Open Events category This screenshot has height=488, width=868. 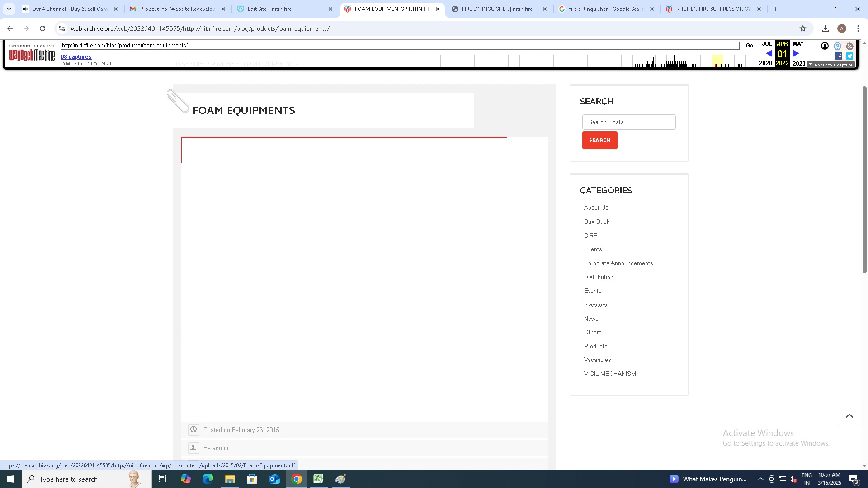(593, 291)
